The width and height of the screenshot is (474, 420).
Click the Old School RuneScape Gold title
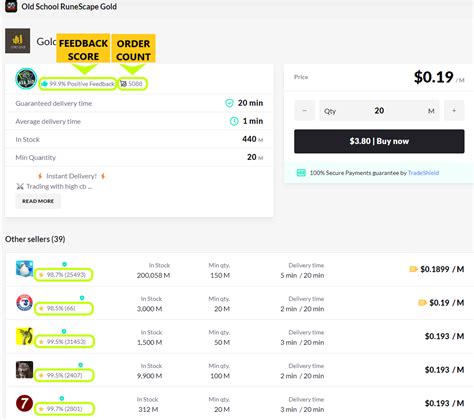[x=69, y=6]
